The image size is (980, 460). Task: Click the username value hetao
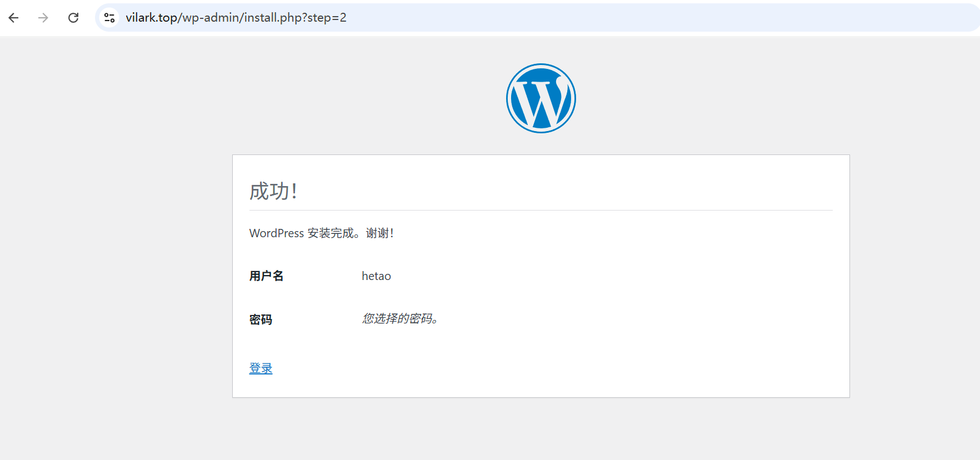coord(376,276)
